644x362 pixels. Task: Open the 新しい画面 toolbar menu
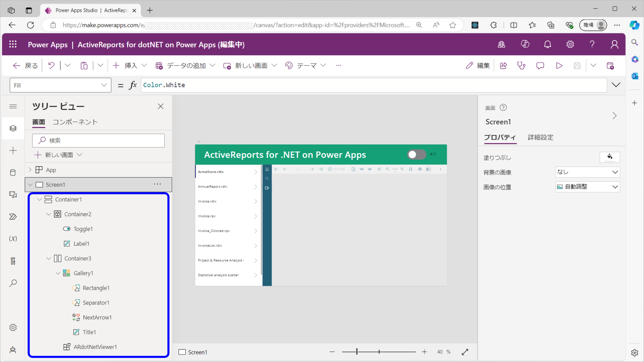pos(250,65)
